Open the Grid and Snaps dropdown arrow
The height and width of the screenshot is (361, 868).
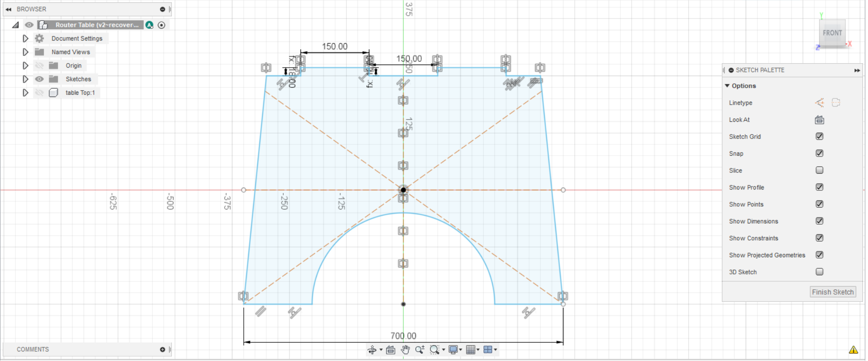[x=478, y=350]
